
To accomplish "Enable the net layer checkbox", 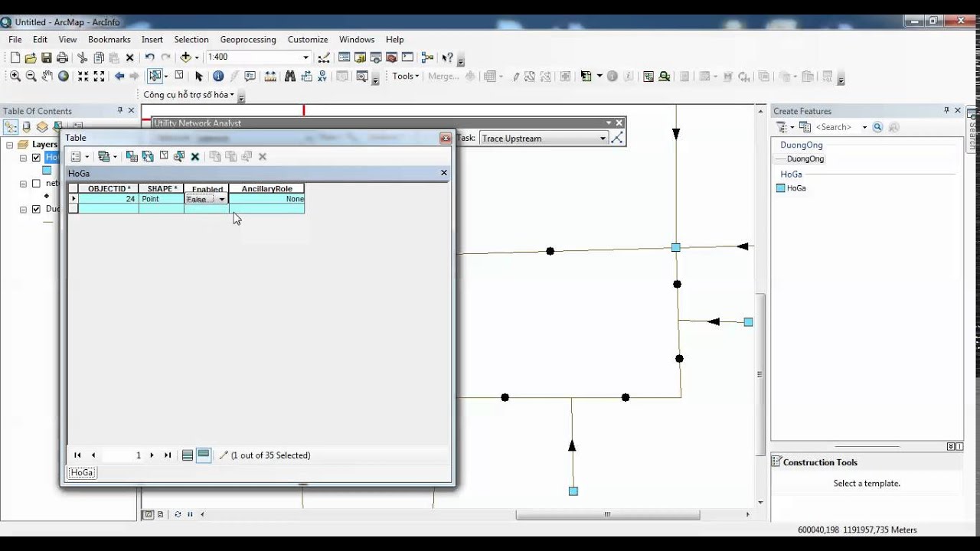I will 36,184.
